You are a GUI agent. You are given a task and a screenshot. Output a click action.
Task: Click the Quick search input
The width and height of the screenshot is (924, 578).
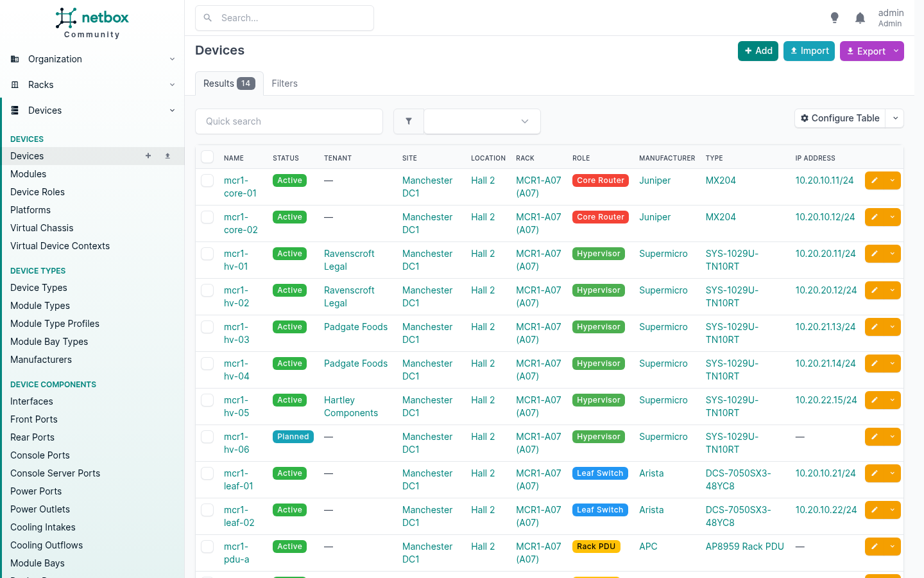point(289,121)
